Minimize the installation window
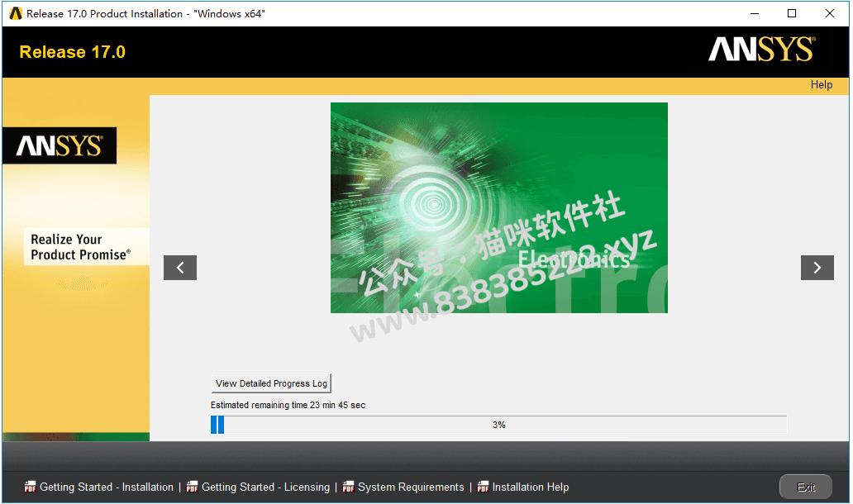Viewport: 853px width, 504px height. (x=754, y=13)
